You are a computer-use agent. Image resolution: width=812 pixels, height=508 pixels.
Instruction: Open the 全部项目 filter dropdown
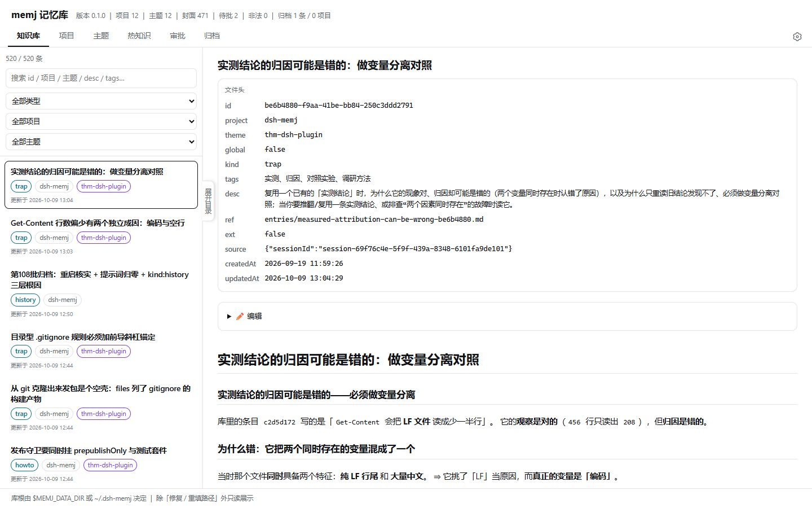coord(101,121)
